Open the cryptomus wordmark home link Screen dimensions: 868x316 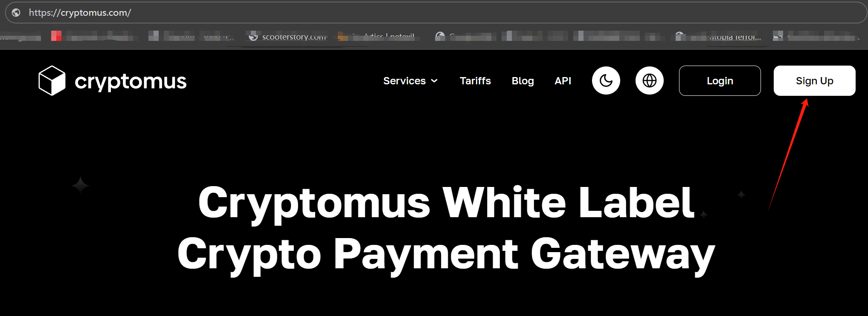[131, 81]
